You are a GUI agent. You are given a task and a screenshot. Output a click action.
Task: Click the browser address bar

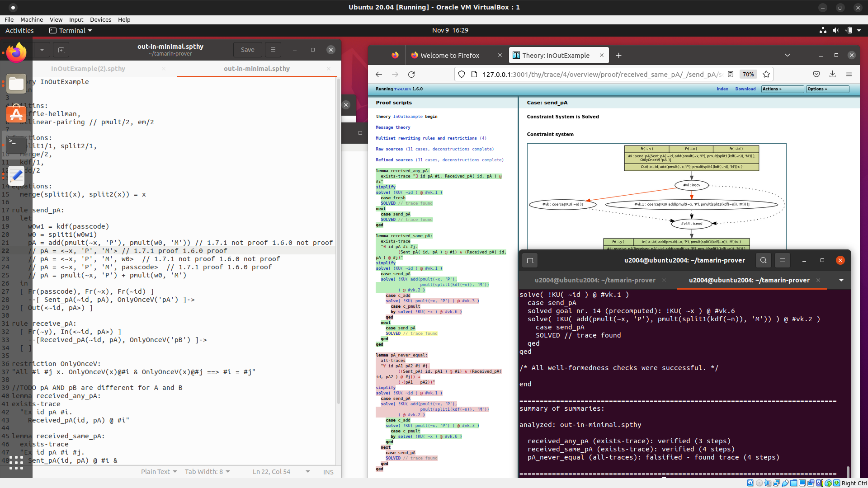point(588,74)
